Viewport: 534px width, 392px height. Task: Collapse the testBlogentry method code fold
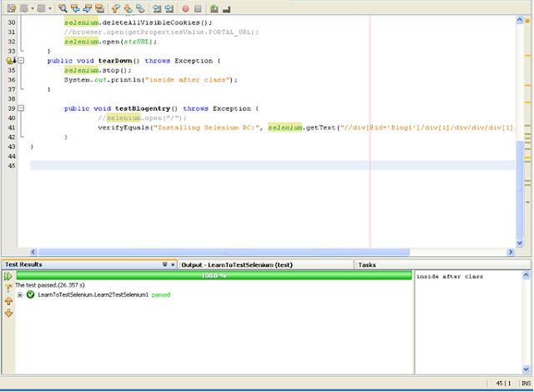pyautogui.click(x=21, y=108)
